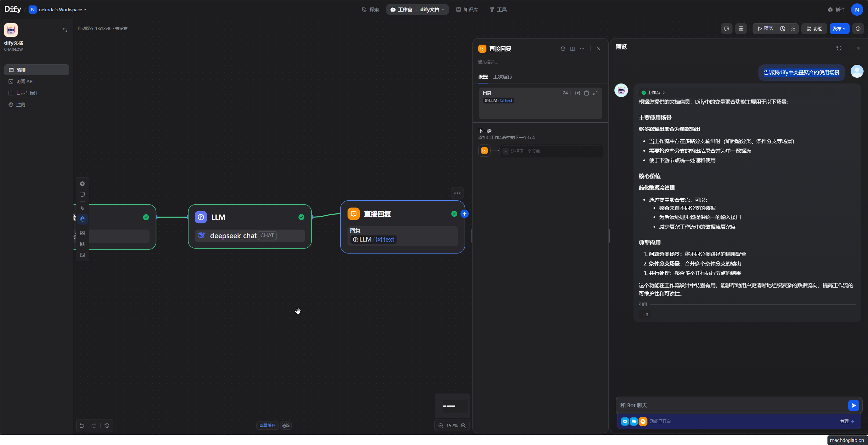The image size is (868, 445).
Task: Switch to the 上次运行 tab
Action: [x=502, y=77]
